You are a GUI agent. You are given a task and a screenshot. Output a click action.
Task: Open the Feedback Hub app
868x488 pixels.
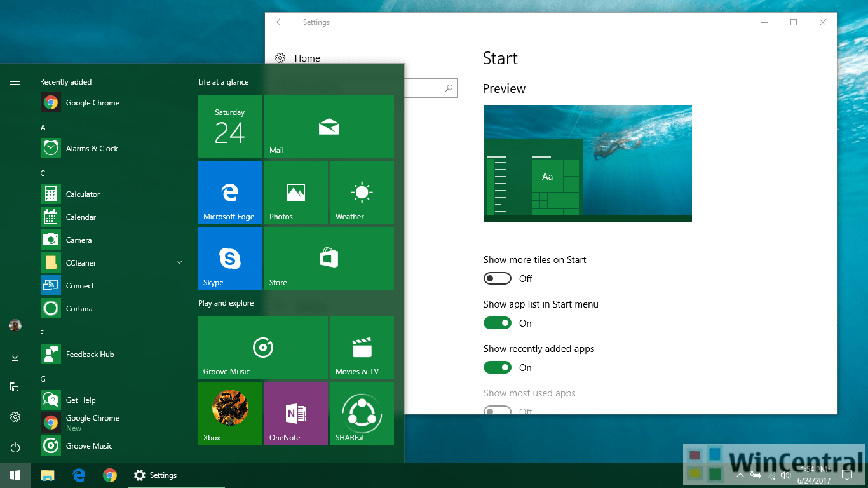[88, 354]
